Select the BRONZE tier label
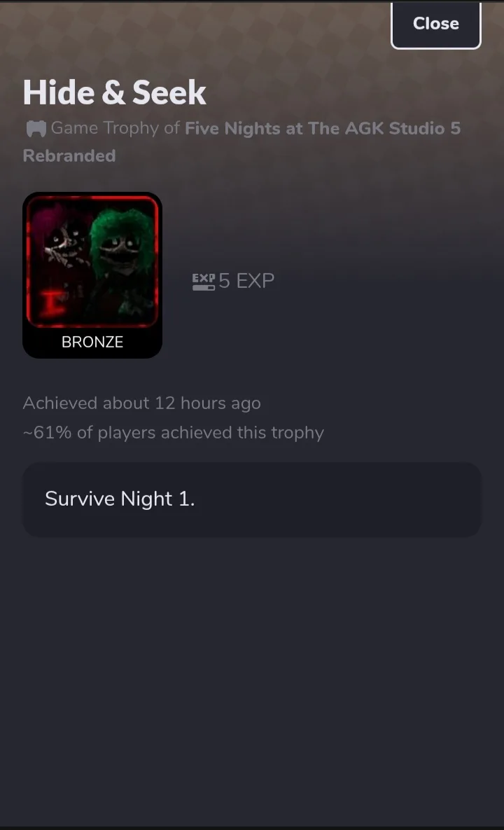This screenshot has height=830, width=504. pyautogui.click(x=92, y=342)
